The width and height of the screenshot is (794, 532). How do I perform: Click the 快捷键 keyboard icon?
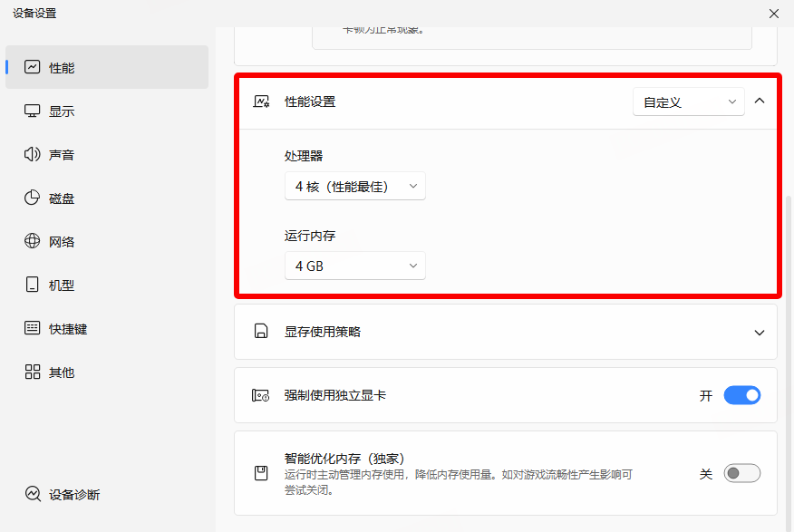coord(33,328)
